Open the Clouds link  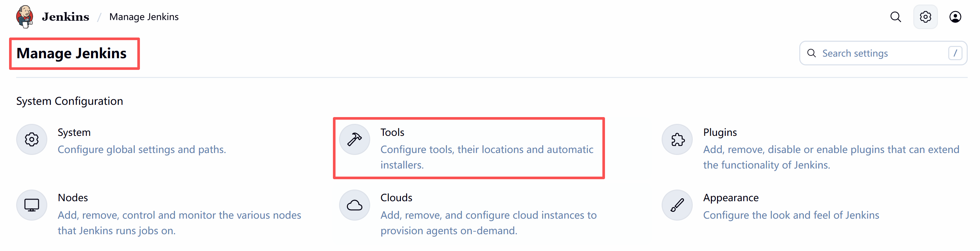[396, 197]
